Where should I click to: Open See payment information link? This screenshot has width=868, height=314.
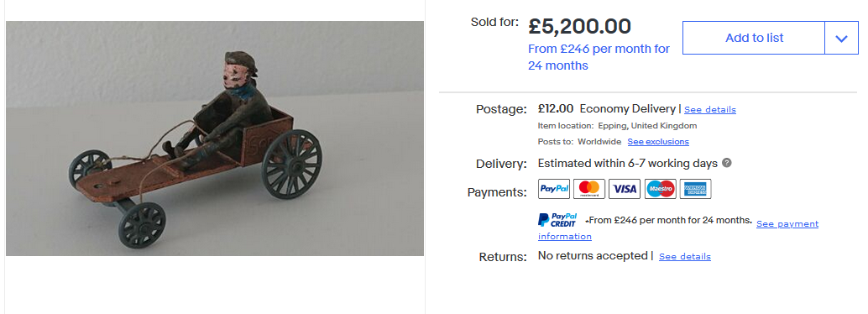678,230
